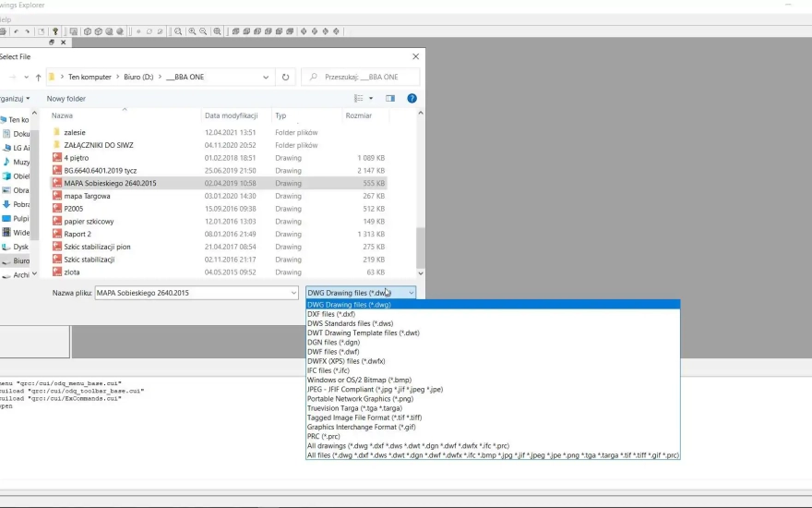812x508 pixels.
Task: Click the 'Nowy folder' button
Action: 66,99
